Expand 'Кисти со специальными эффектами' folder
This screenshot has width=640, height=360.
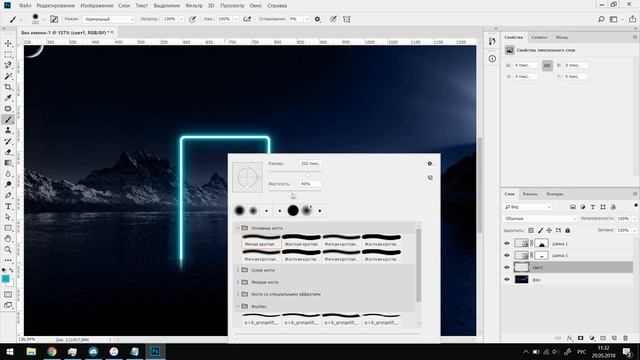(x=238, y=294)
